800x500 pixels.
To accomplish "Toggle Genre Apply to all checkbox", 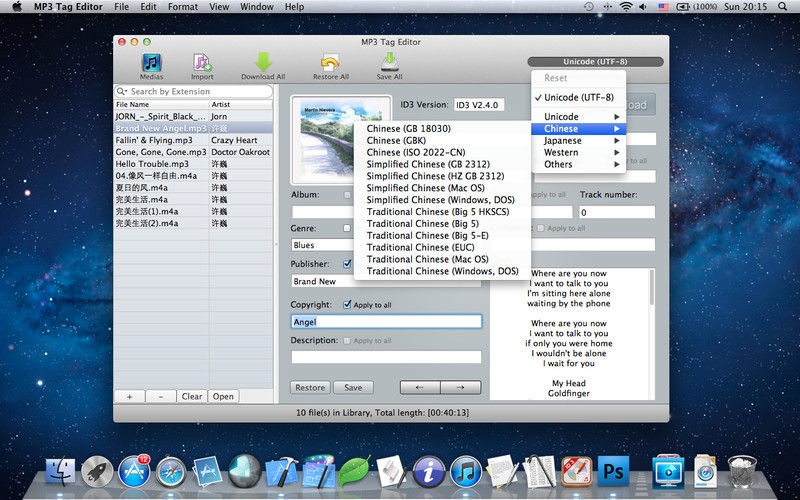I will tap(347, 228).
